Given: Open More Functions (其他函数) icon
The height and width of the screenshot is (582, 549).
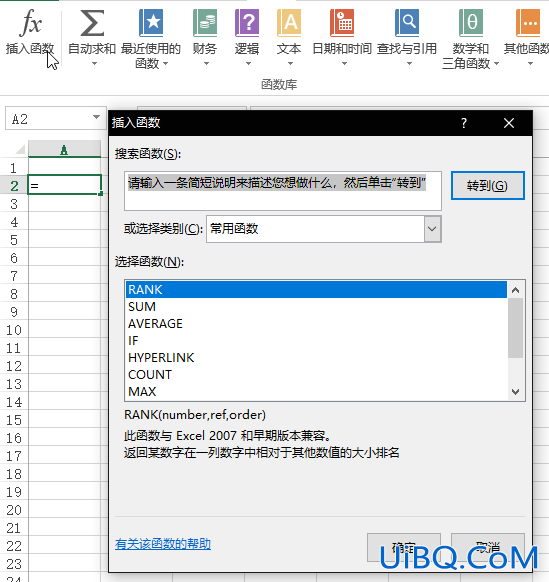Looking at the screenshot, I should coord(528,23).
